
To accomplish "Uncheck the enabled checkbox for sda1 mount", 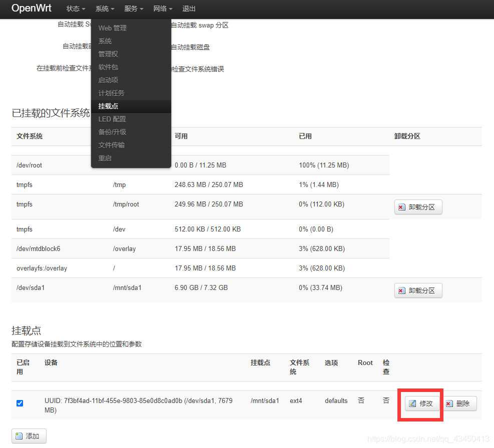I will [20, 403].
